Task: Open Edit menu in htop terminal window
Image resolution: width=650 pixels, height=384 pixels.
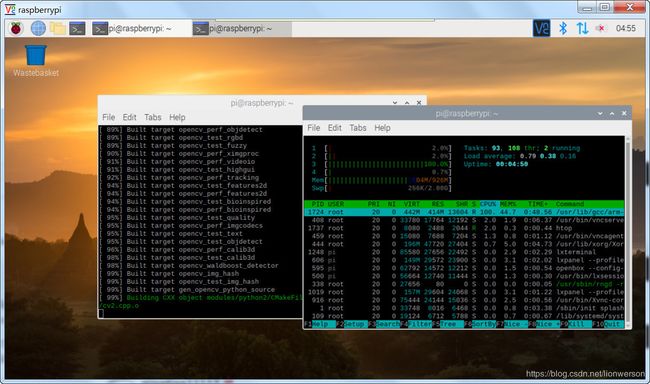Action: (x=335, y=128)
